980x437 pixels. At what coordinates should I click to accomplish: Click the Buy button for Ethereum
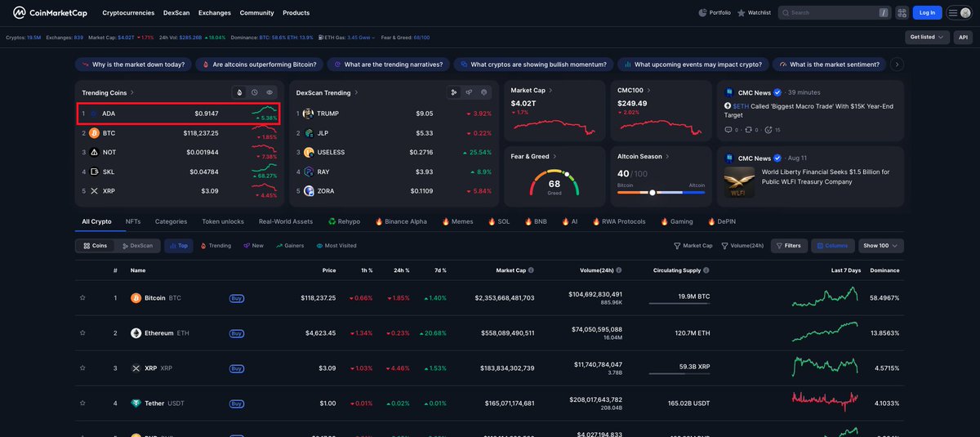[237, 333]
